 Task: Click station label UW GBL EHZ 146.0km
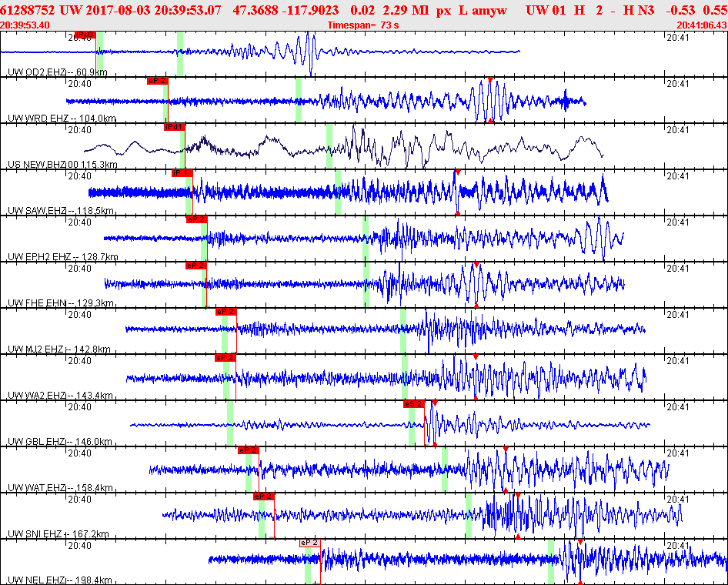pyautogui.click(x=60, y=442)
